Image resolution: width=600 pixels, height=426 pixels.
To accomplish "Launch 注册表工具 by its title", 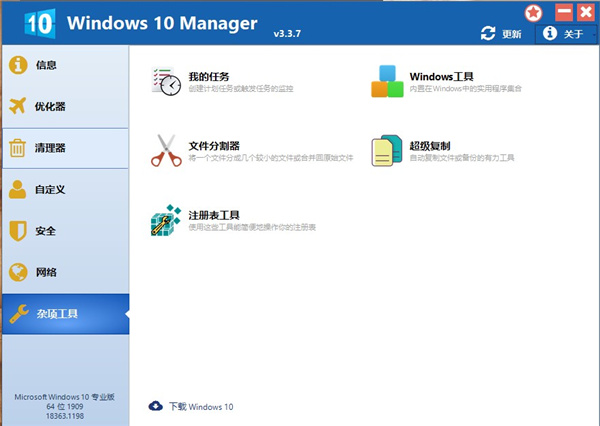I will [x=214, y=215].
